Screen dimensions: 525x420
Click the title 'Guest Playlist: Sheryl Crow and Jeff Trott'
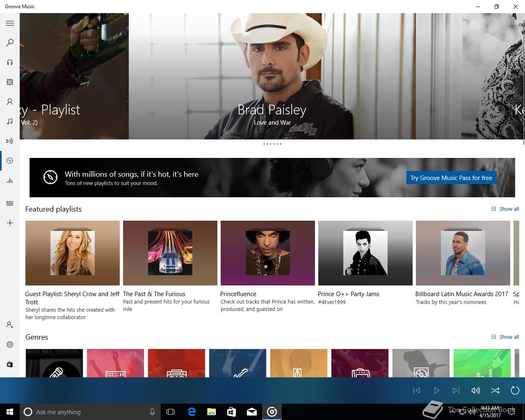click(x=72, y=298)
